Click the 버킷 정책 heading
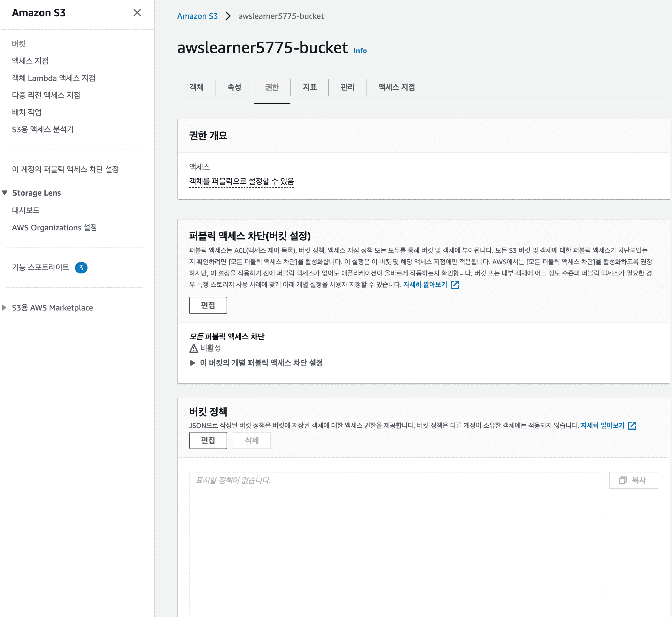 pyautogui.click(x=208, y=412)
